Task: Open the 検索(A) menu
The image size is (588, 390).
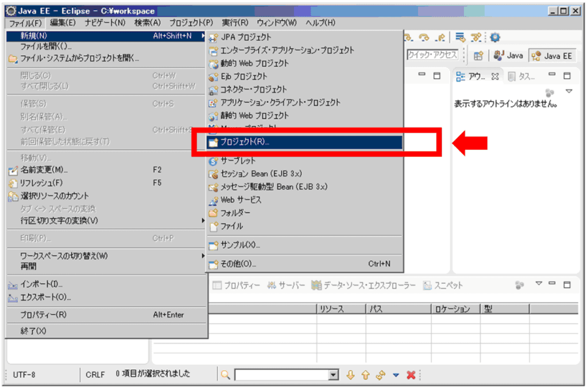Action: click(x=148, y=23)
